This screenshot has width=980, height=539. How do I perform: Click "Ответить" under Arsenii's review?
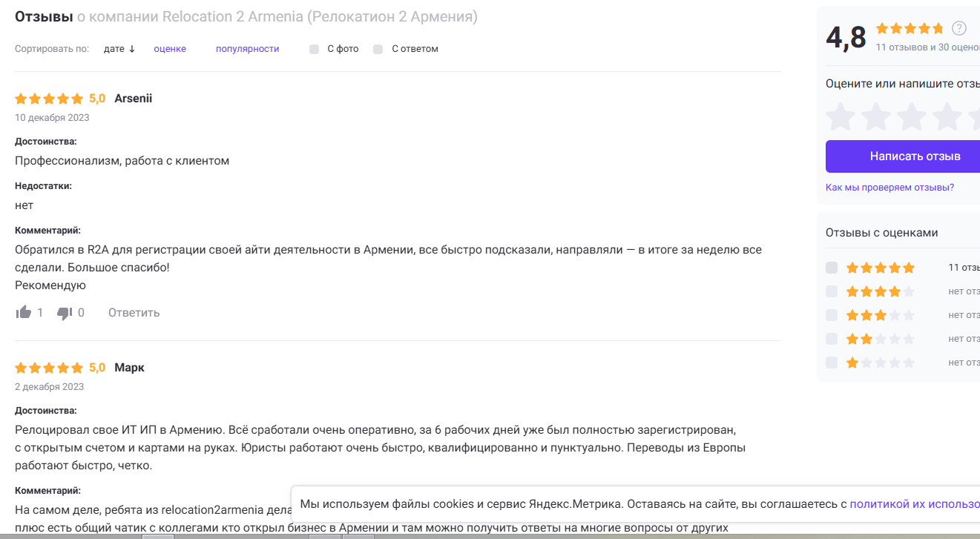tap(134, 313)
